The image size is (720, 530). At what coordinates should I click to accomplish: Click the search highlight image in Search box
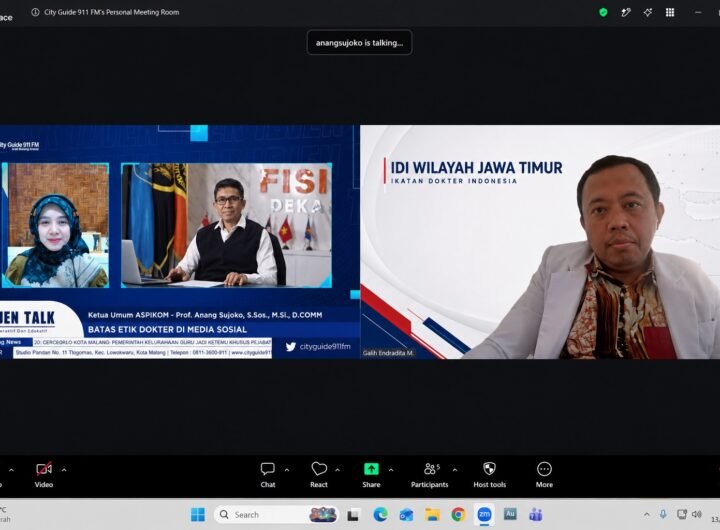323,515
